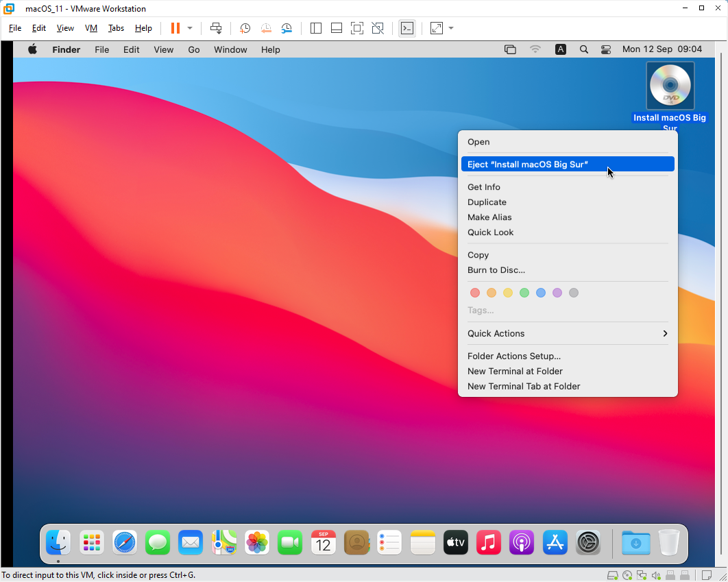Choose Copy in the context menu

click(x=568, y=255)
